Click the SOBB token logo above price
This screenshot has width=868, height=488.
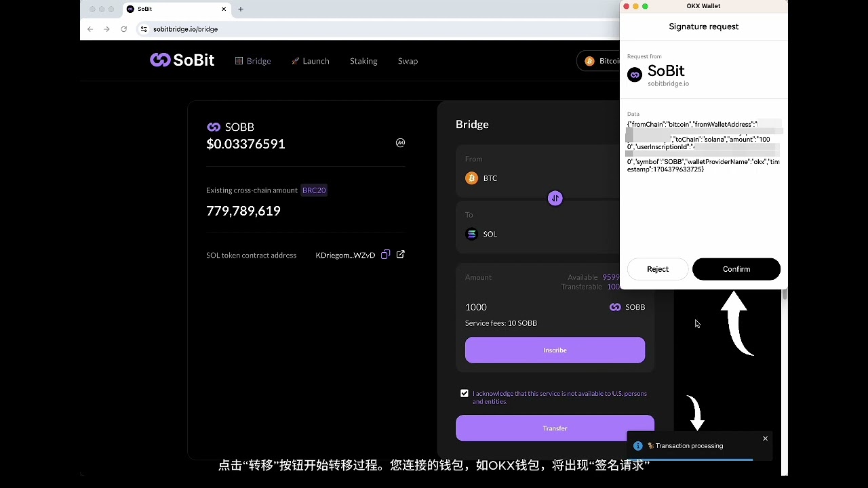[214, 127]
